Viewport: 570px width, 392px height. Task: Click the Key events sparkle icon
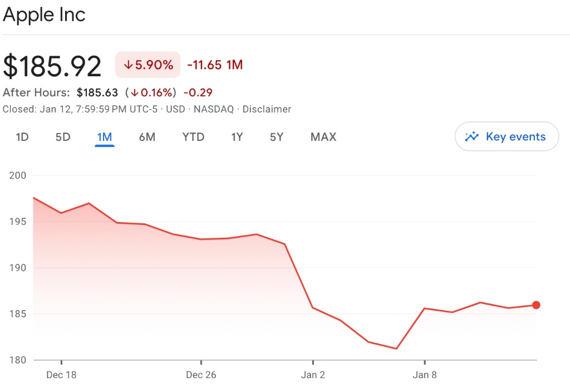[x=472, y=136]
